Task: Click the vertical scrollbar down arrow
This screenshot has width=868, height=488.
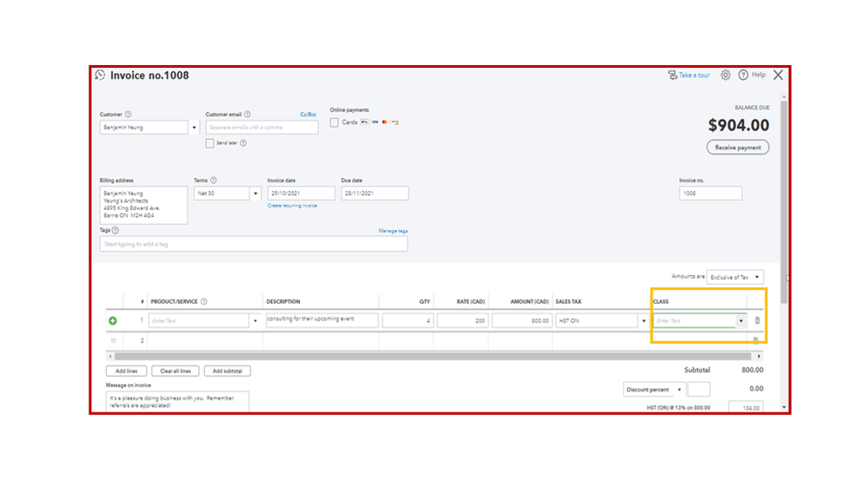Action: tap(784, 407)
